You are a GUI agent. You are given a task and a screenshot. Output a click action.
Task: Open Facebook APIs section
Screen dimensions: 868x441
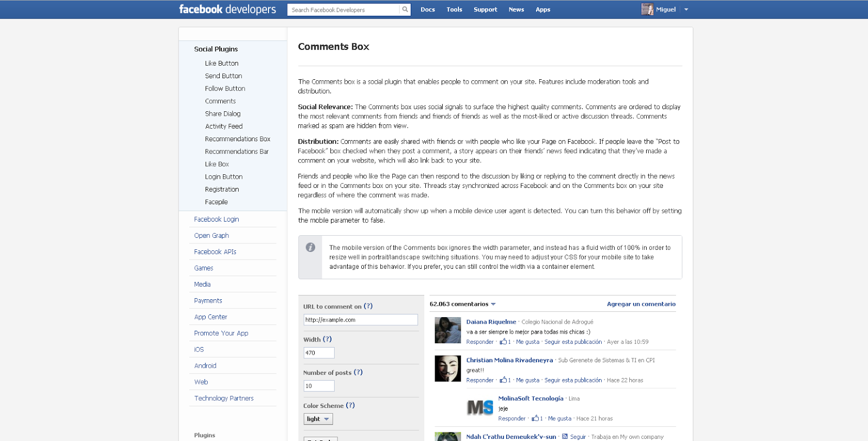pos(215,252)
